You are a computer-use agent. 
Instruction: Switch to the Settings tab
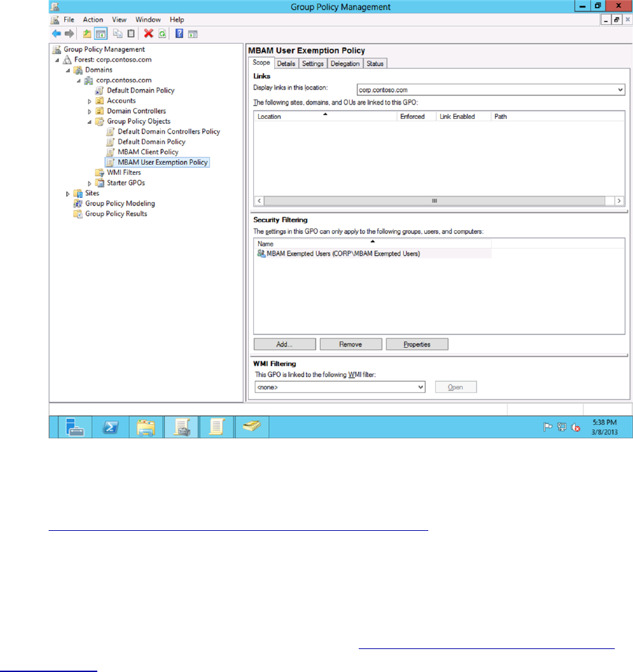[313, 63]
